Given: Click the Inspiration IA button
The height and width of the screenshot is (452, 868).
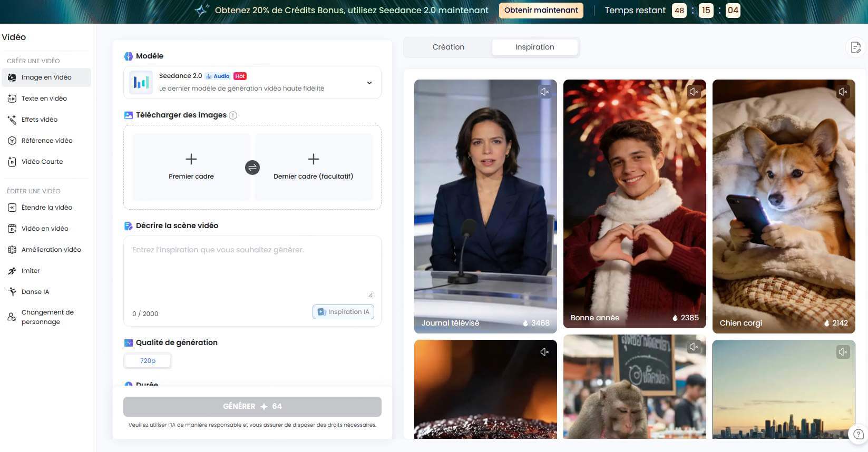Looking at the screenshot, I should (x=343, y=312).
